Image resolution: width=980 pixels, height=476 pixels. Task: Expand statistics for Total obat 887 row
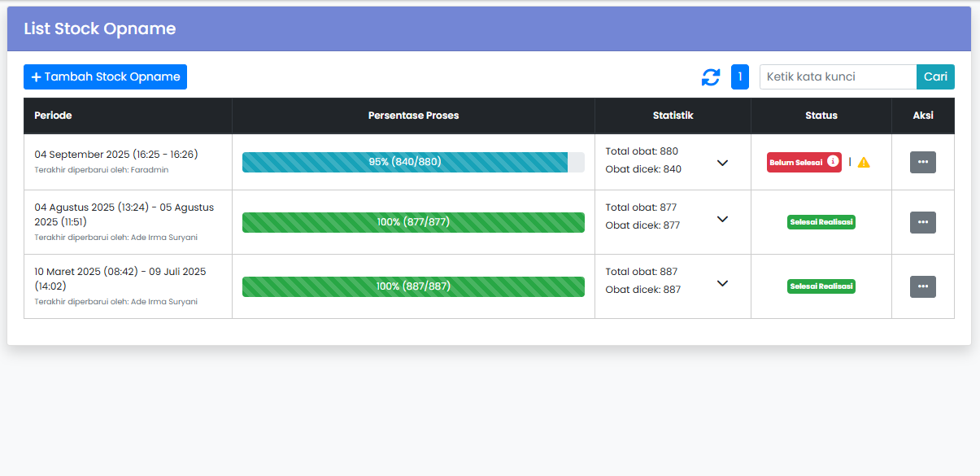[722, 283]
